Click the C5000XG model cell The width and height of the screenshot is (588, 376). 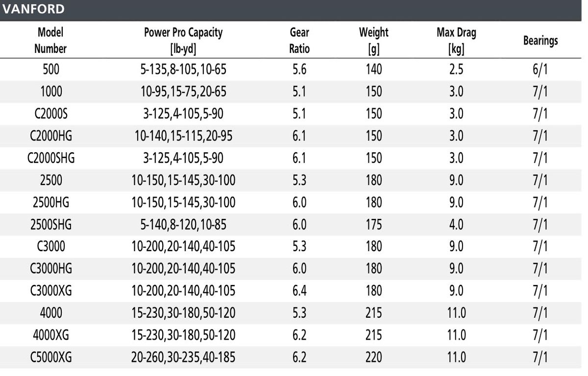pyautogui.click(x=51, y=357)
